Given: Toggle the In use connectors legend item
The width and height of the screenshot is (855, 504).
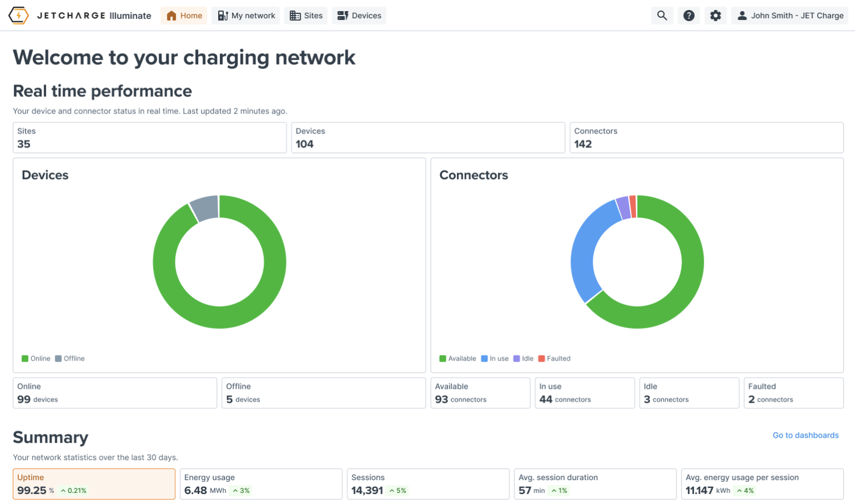Looking at the screenshot, I should (x=495, y=359).
